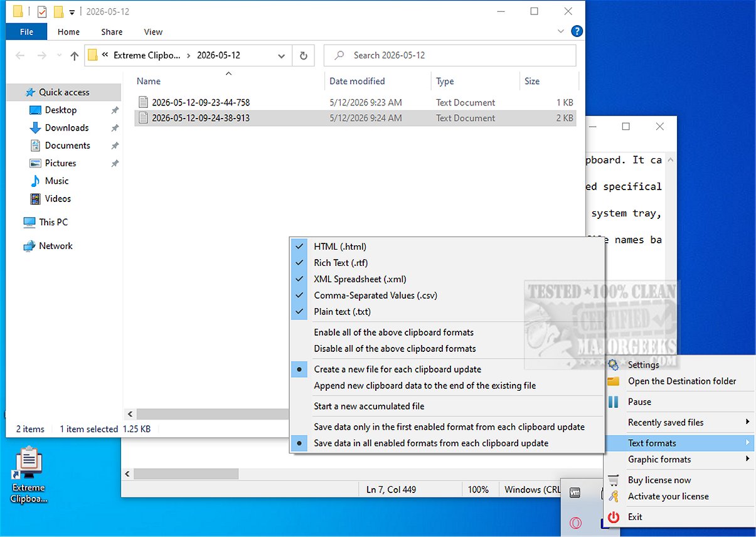The width and height of the screenshot is (756, 537).
Task: Click the Search 2026-05-12 field
Action: [450, 55]
